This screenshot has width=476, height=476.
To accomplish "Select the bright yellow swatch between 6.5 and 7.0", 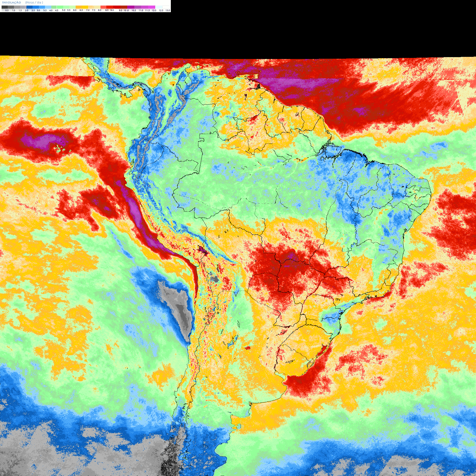I will (85, 7).
